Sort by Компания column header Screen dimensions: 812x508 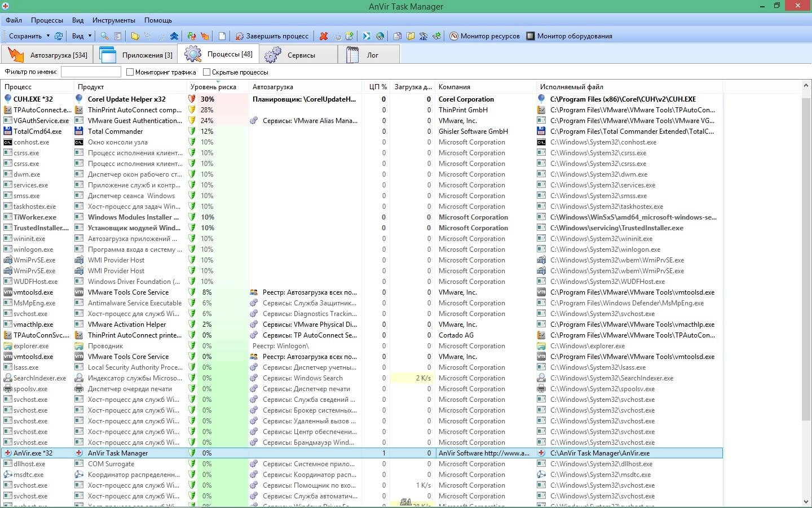coord(486,87)
